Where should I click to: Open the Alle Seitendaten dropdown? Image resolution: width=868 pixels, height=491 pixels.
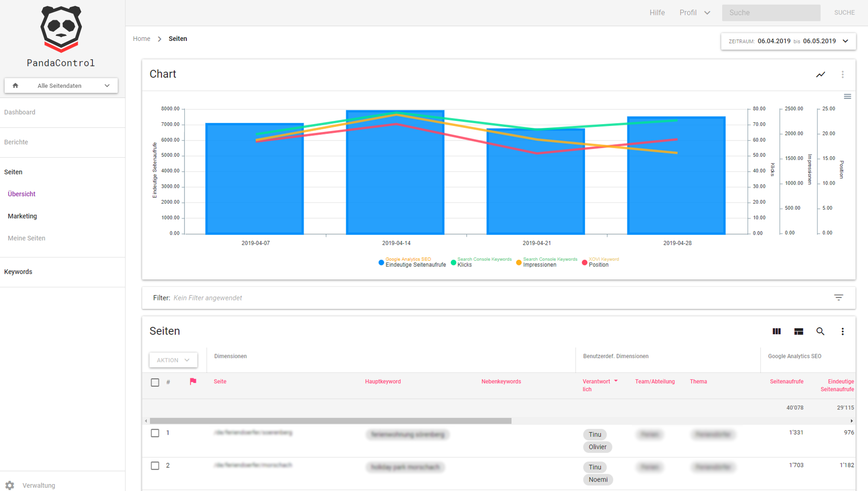(61, 86)
